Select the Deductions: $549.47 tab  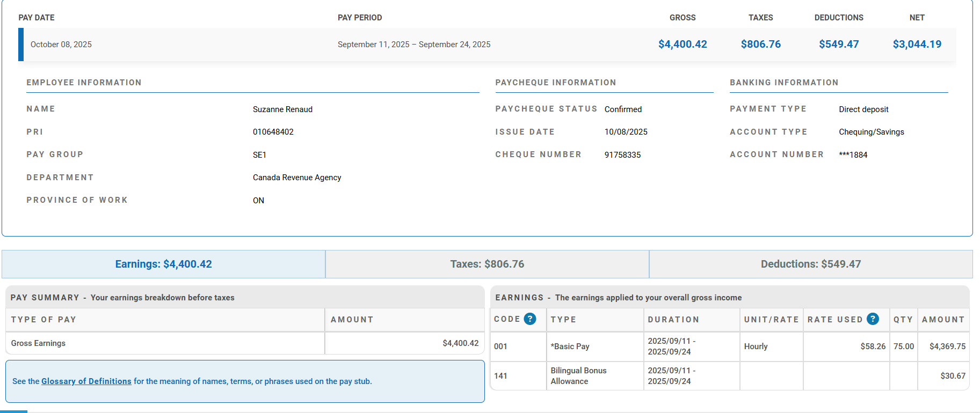810,264
